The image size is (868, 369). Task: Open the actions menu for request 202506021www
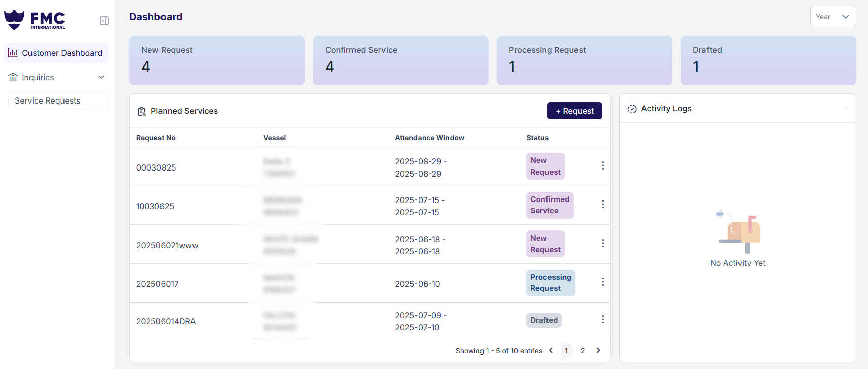click(603, 243)
